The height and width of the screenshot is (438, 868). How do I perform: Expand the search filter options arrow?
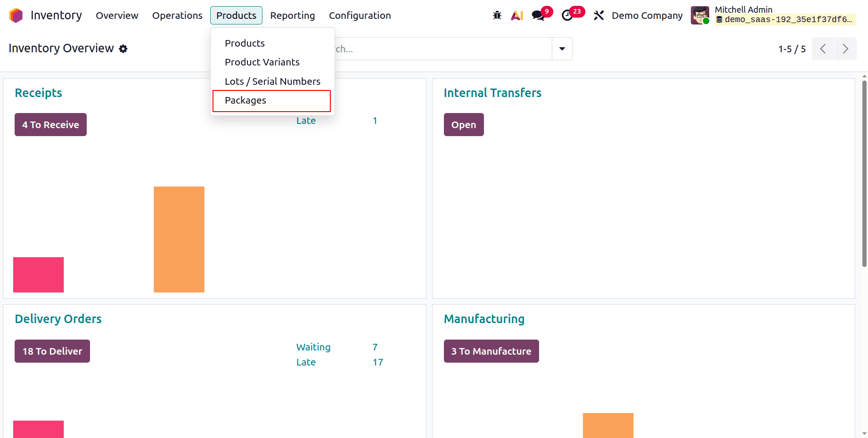(561, 49)
